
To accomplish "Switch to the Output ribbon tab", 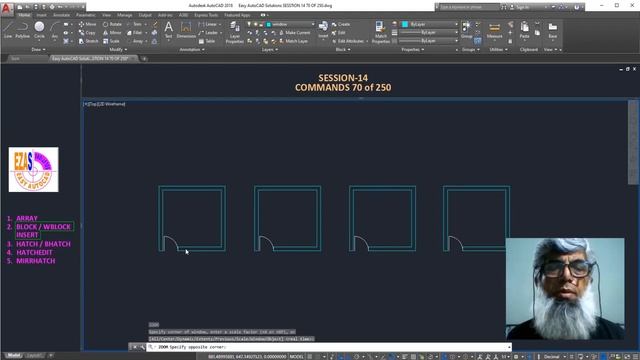I will coord(145,15).
